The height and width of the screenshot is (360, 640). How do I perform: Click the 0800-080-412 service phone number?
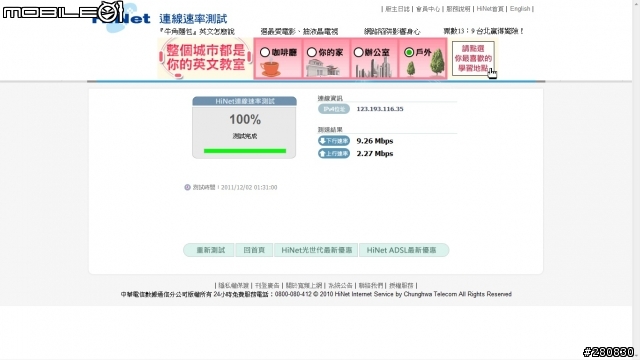(293, 294)
